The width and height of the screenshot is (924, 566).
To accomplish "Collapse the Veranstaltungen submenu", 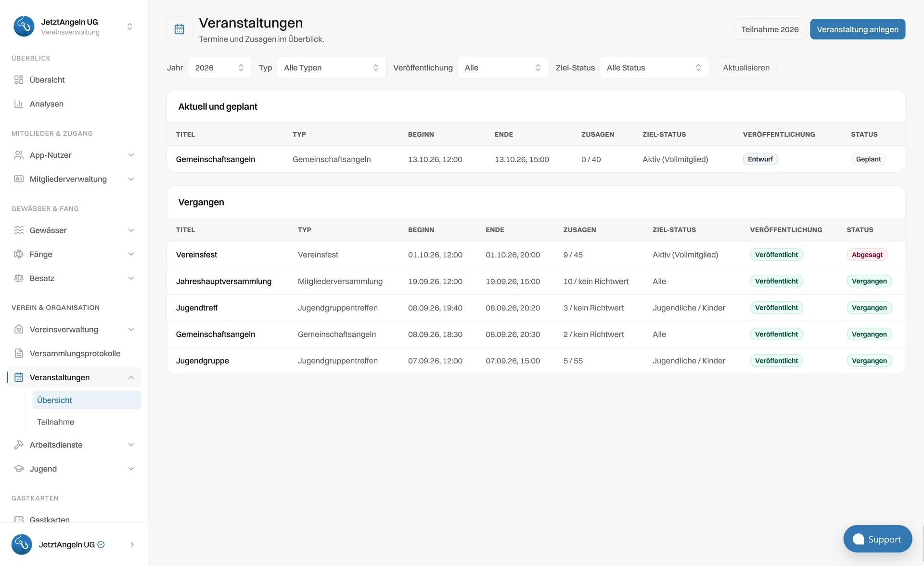I will [131, 377].
